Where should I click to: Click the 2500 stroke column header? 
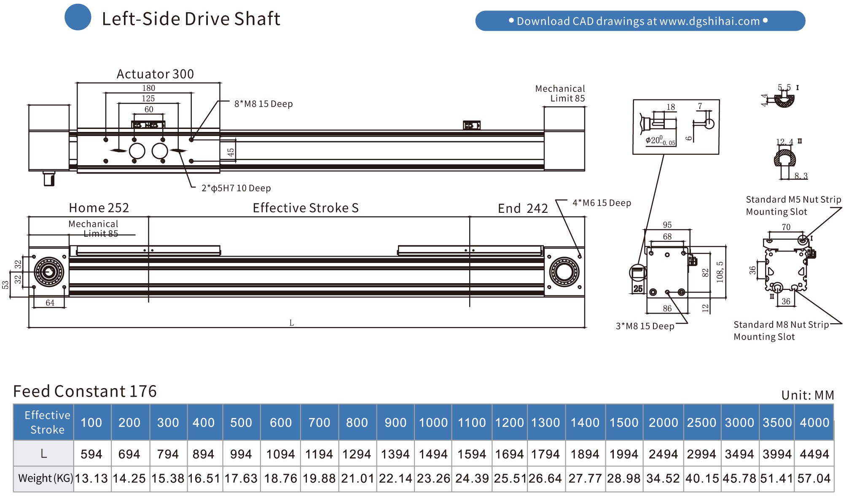(701, 422)
